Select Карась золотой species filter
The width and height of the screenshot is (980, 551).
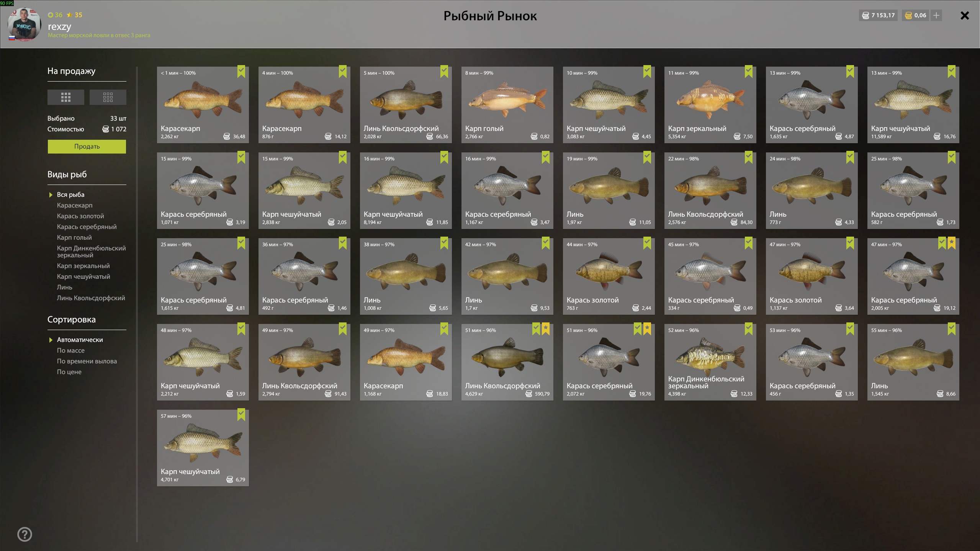pyautogui.click(x=80, y=216)
